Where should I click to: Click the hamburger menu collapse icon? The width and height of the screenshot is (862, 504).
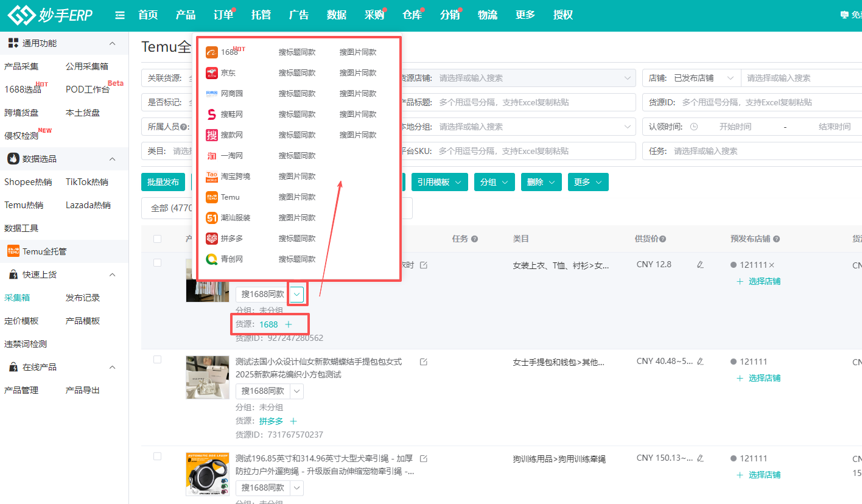(120, 15)
